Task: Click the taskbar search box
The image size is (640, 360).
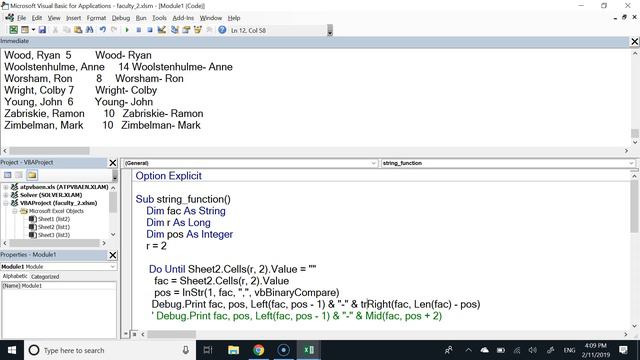Action: coord(109,350)
